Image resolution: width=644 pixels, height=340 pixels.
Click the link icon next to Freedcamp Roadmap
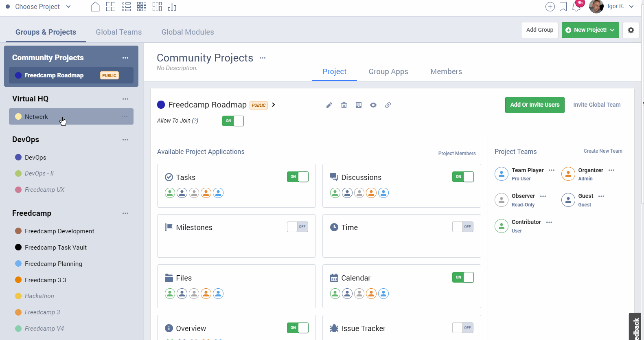(388, 105)
